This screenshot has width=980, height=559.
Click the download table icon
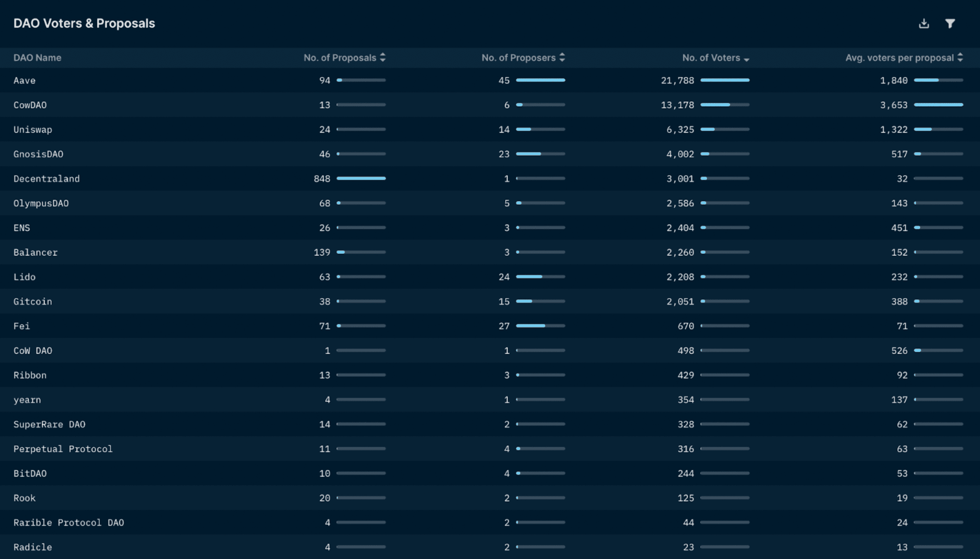(x=924, y=24)
